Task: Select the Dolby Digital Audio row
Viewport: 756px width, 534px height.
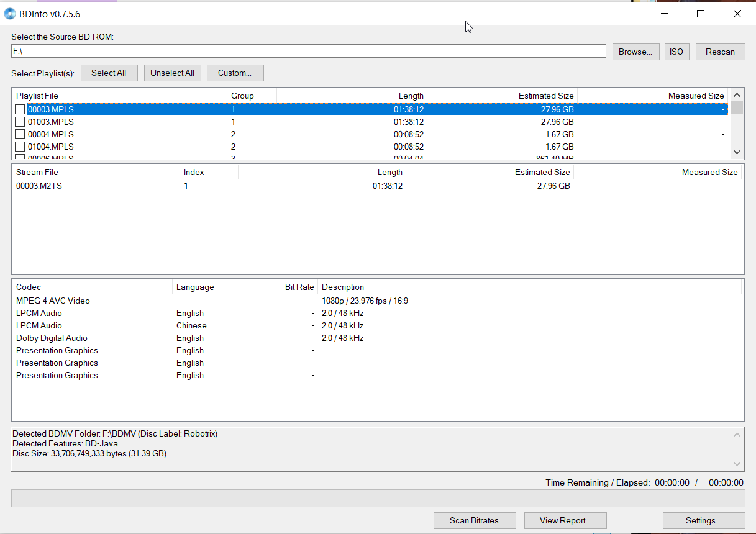Action: tap(377, 338)
